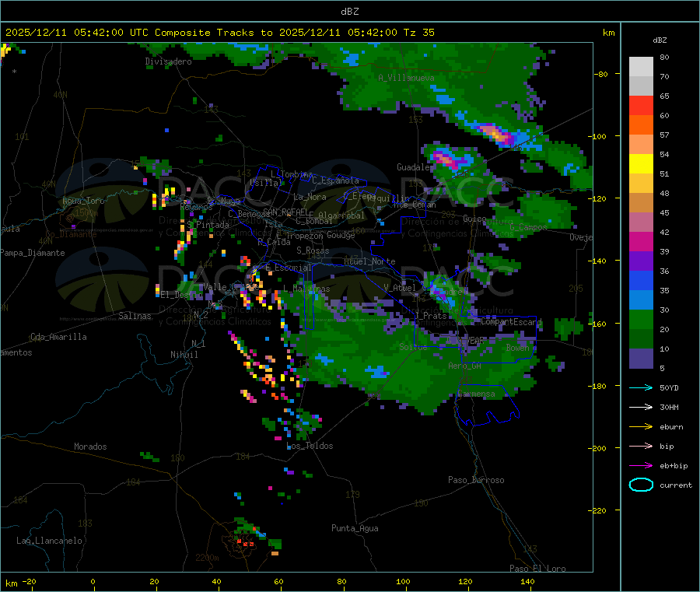This screenshot has height=592, width=700.
Task: Click the yellow date and Composite Tracks header
Action: 219,33
